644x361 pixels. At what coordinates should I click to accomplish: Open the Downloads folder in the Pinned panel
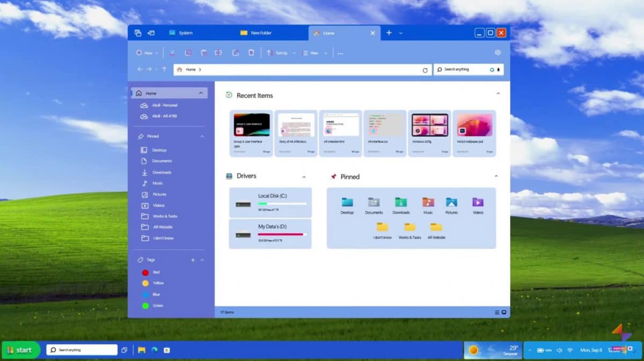401,204
